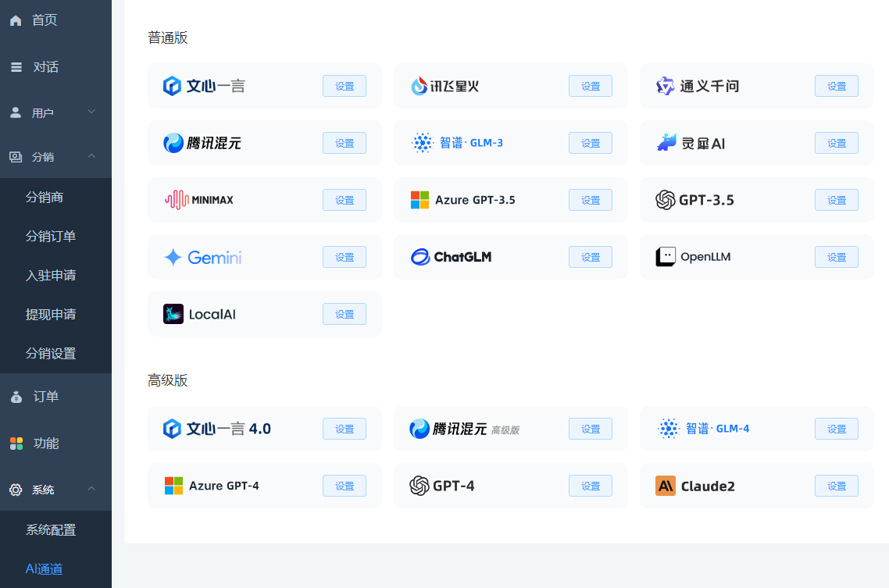Click 设置 button for MINIMAX
This screenshot has width=889, height=588.
click(345, 200)
